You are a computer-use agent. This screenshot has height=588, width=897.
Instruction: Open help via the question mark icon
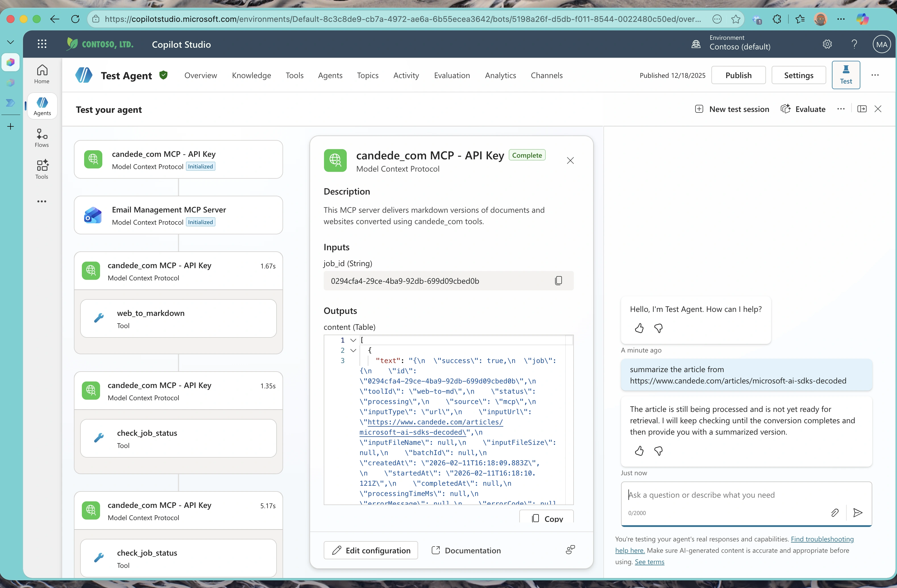point(854,44)
